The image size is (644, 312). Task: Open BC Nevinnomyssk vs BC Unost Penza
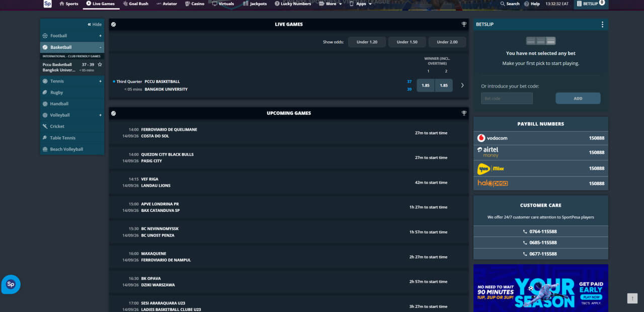click(x=289, y=232)
